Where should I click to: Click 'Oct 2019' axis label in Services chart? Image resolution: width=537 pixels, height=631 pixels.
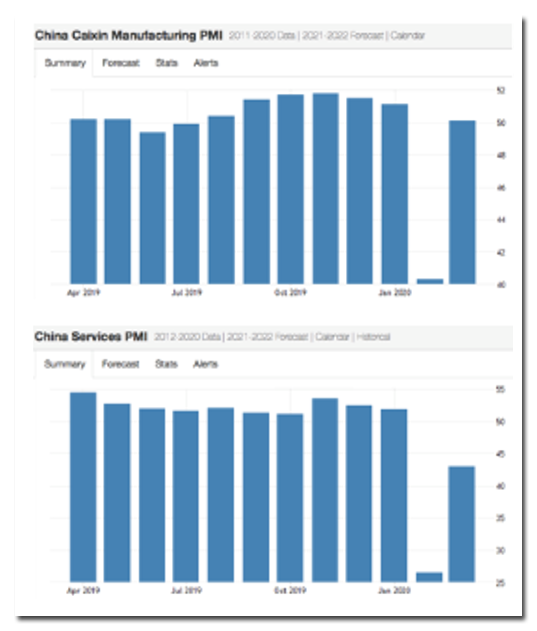coord(290,590)
